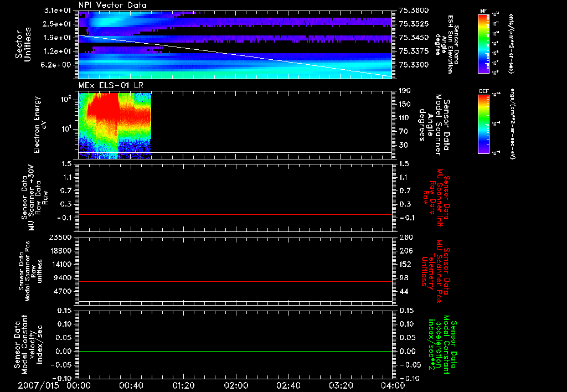This screenshot has height=392, width=567.
Task: Click the 4700 scanner position tick
Action: [x=63, y=291]
